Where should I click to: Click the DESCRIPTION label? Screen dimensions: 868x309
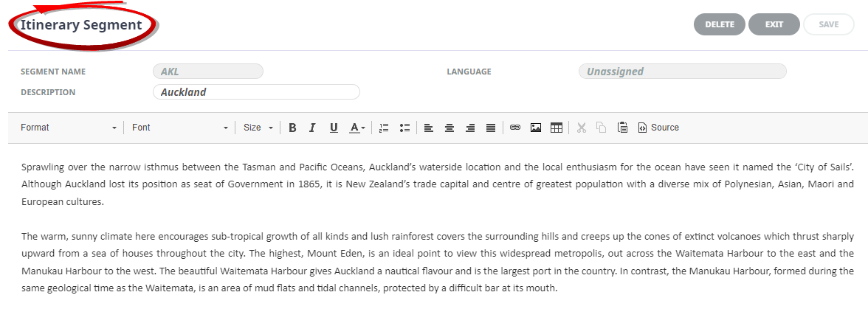[48, 92]
